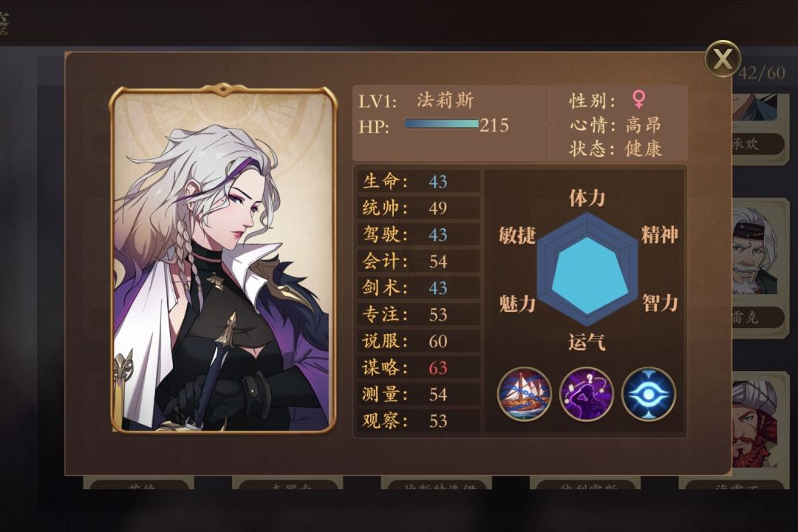Select the 说服 stat row
The image size is (798, 532).
point(419,341)
